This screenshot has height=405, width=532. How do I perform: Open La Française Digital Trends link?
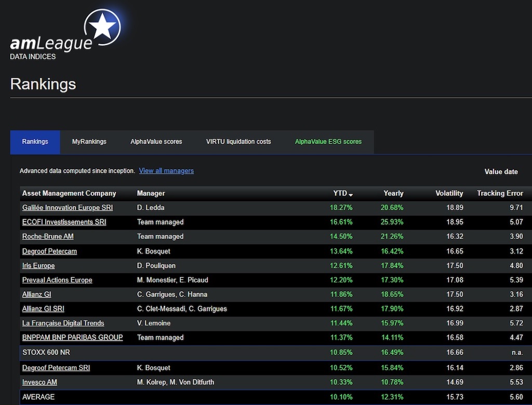point(63,323)
